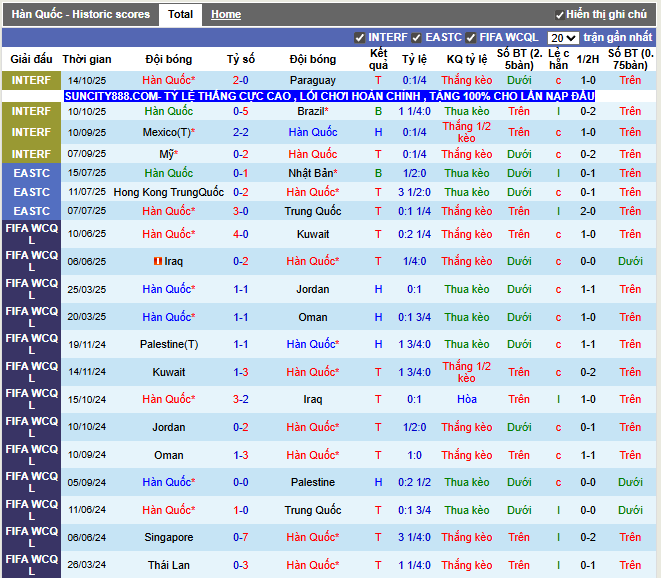The image size is (661, 578).
Task: Open Paraguay team link
Action: (313, 80)
